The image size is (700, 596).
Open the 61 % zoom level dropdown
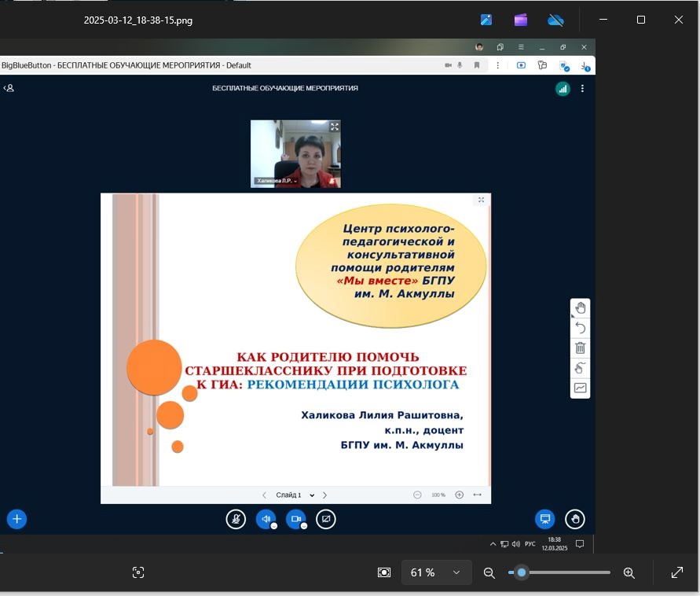click(437, 573)
